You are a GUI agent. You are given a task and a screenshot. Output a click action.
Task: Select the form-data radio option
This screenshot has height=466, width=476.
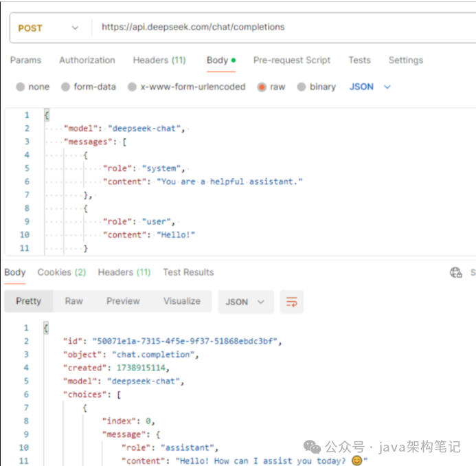[65, 87]
